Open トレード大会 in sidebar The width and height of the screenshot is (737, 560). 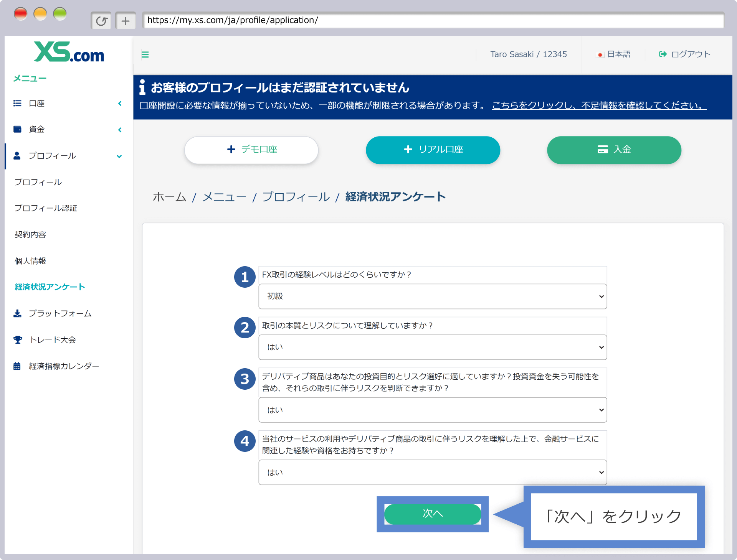(53, 340)
